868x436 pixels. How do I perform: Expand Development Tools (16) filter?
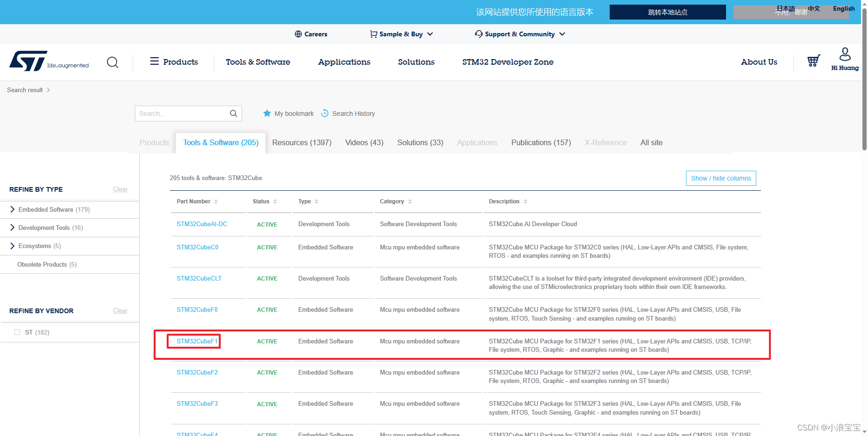(13, 228)
